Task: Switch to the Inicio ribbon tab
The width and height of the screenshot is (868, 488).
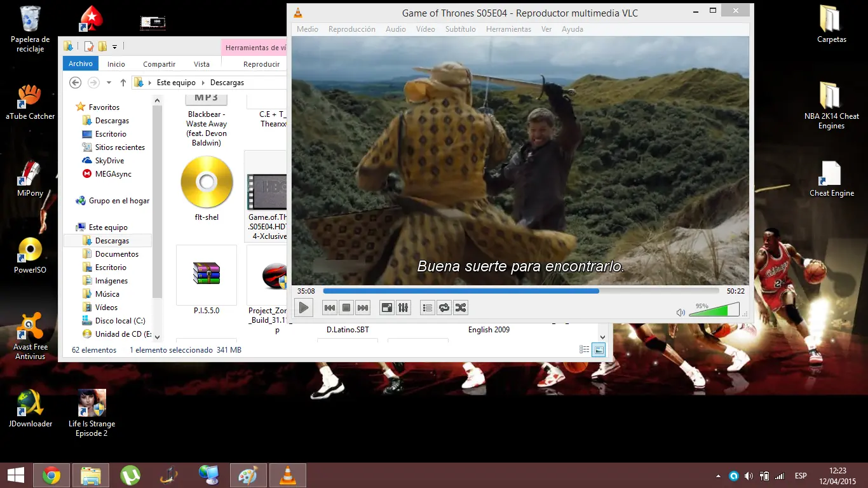Action: pos(116,64)
